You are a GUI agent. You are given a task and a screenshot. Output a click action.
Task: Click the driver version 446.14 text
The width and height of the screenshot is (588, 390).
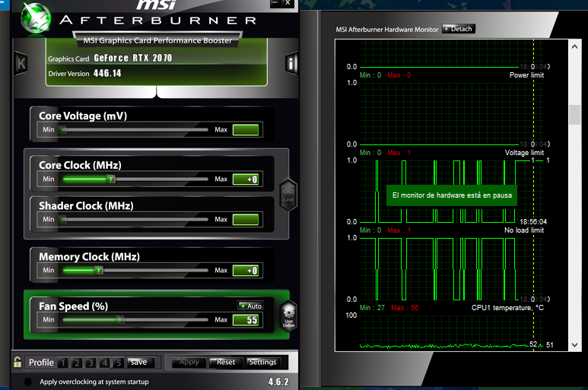tap(107, 74)
